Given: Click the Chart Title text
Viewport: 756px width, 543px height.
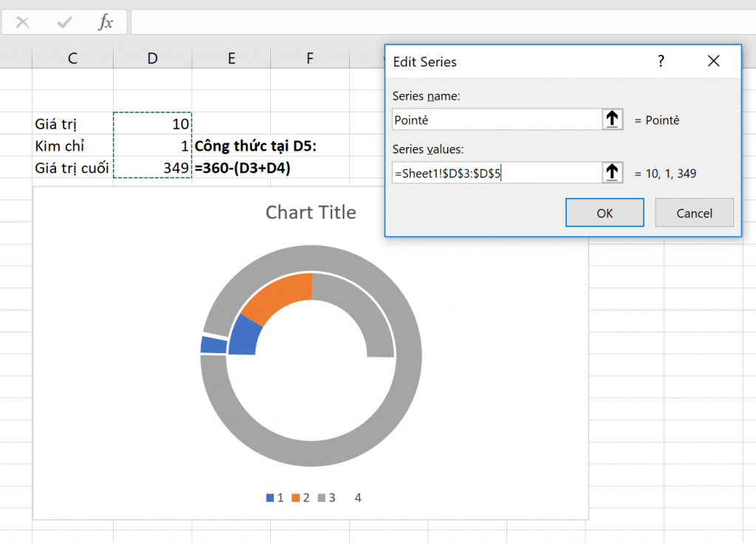Looking at the screenshot, I should click(x=310, y=213).
